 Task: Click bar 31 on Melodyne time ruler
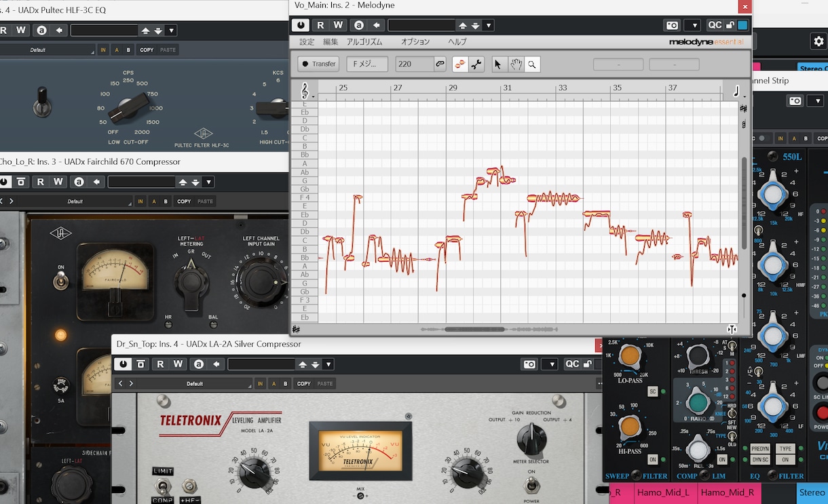tap(507, 88)
